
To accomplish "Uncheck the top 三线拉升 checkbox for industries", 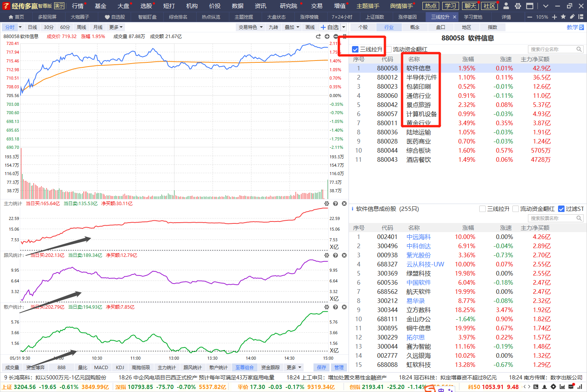I will 355,49.
